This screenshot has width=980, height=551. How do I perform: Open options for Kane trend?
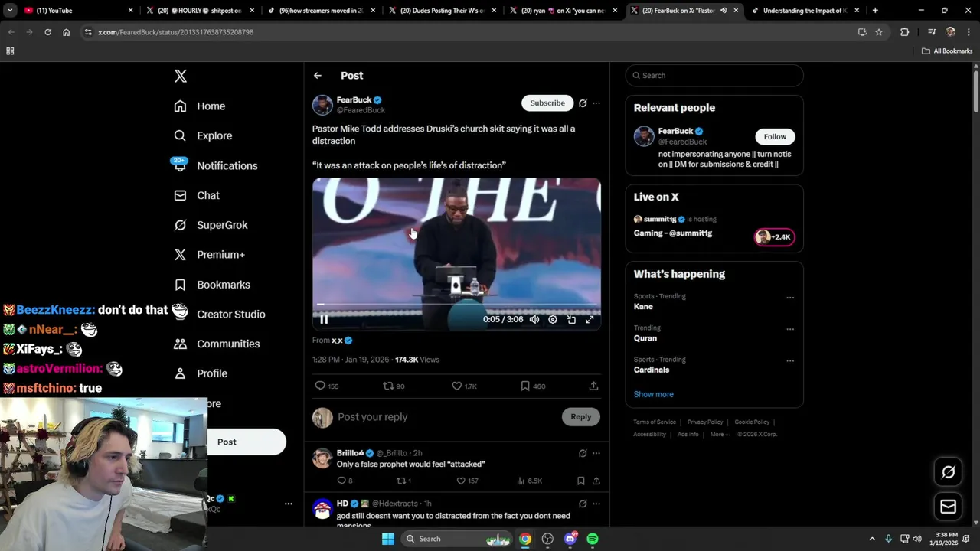(x=790, y=298)
